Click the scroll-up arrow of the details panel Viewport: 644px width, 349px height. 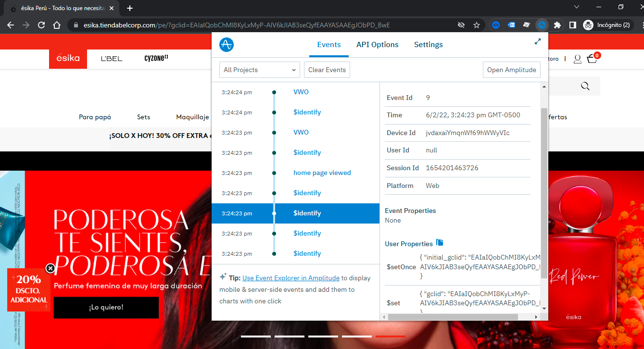544,86
